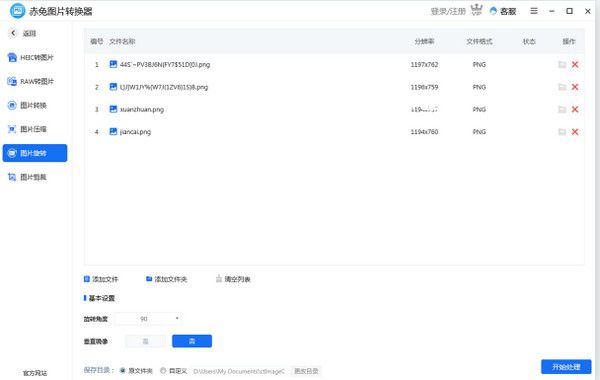
Task: Open output folder for row 2 file
Action: tap(562, 87)
